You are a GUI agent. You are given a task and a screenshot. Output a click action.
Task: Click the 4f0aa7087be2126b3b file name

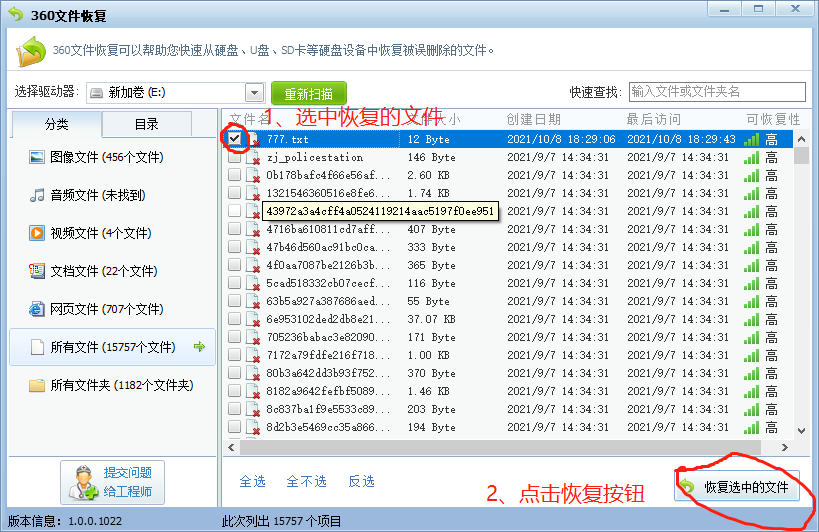click(x=329, y=265)
